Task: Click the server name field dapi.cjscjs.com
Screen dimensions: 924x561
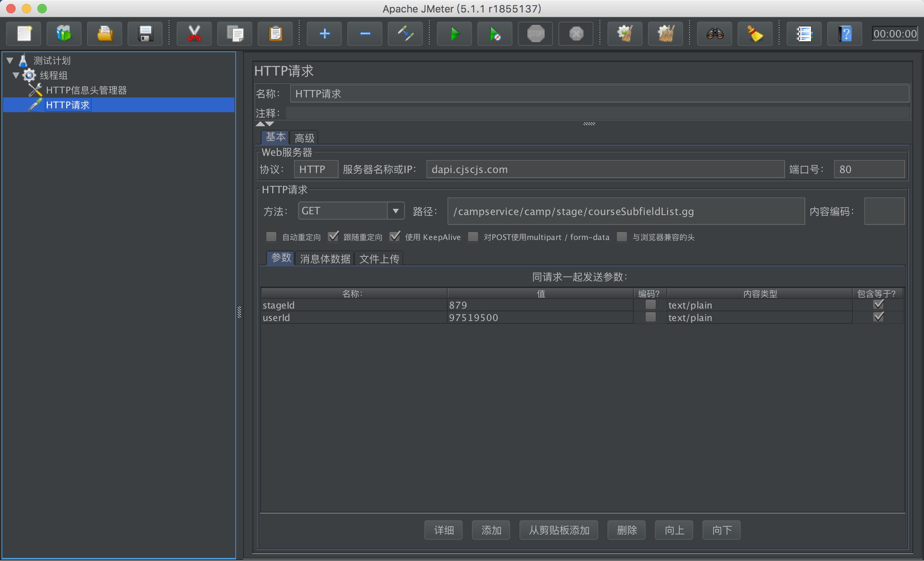Action: (x=605, y=169)
